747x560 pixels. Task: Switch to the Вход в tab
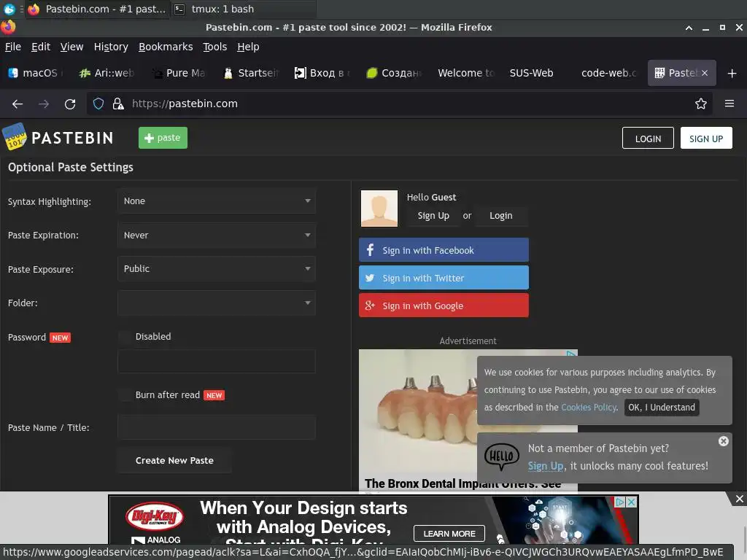[323, 74]
